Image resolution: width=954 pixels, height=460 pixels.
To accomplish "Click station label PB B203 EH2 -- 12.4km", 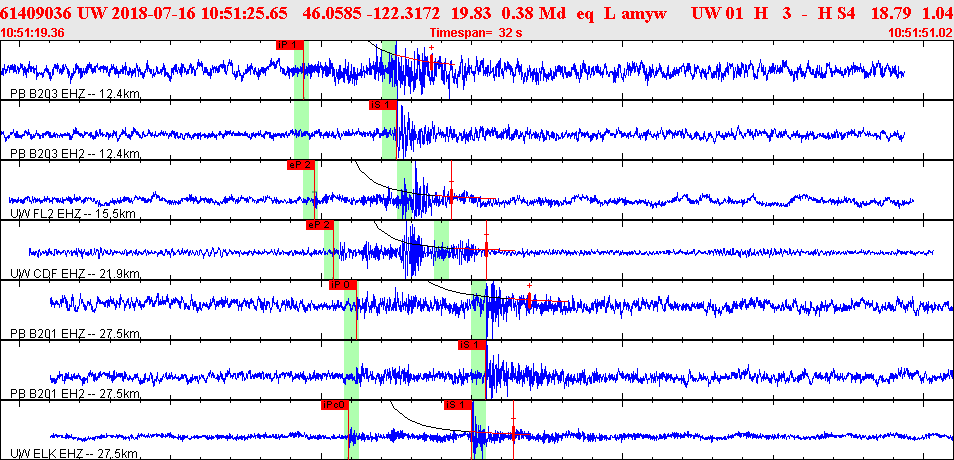I will 76,153.
